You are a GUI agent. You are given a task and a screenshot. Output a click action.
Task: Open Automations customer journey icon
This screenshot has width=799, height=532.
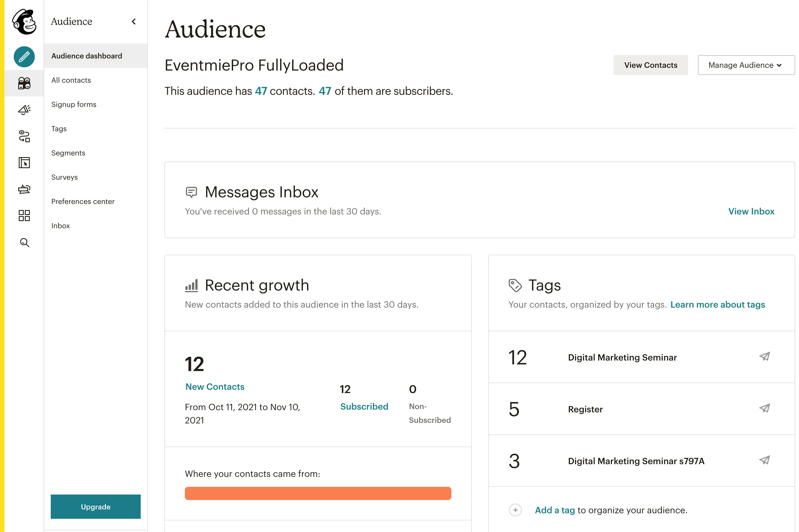(x=24, y=136)
